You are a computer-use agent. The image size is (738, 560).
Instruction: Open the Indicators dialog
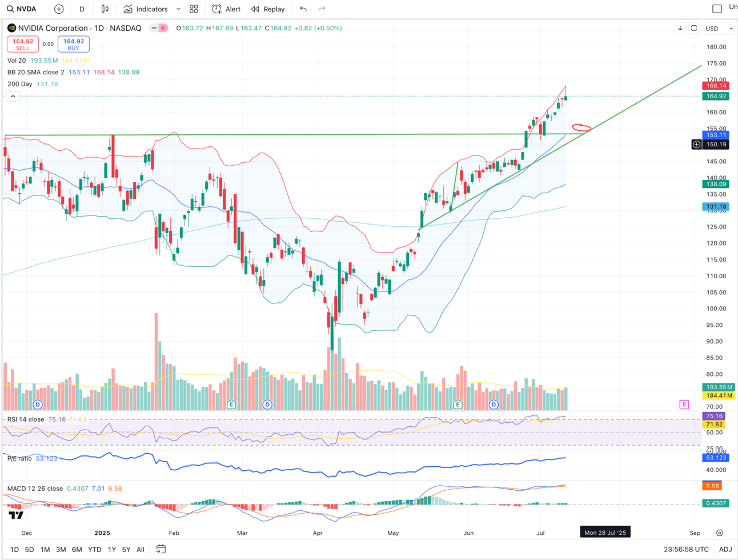point(146,9)
